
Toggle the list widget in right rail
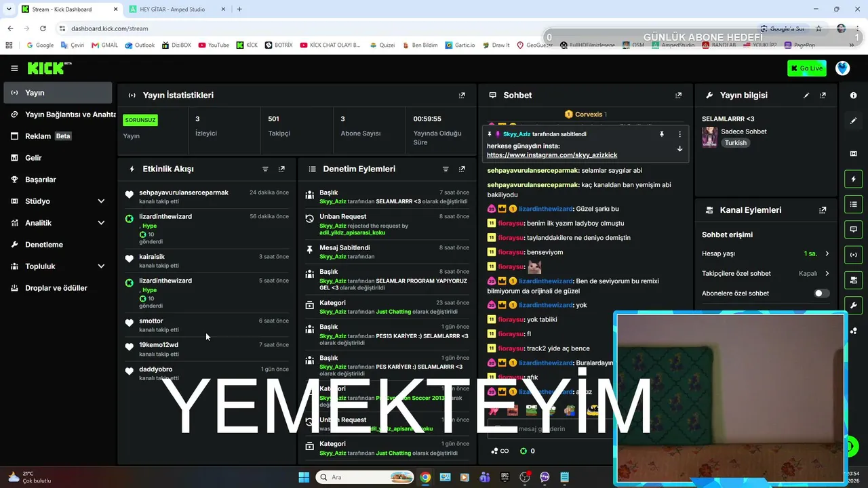853,204
